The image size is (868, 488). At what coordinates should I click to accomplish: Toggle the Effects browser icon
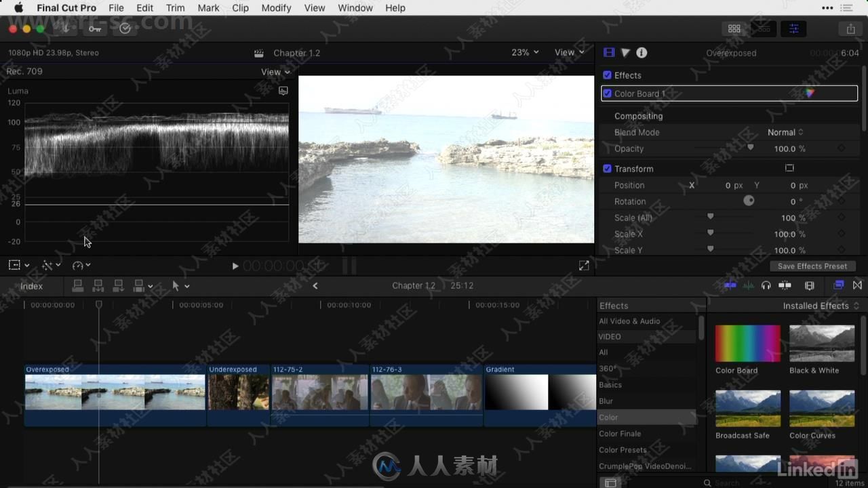pos(839,286)
